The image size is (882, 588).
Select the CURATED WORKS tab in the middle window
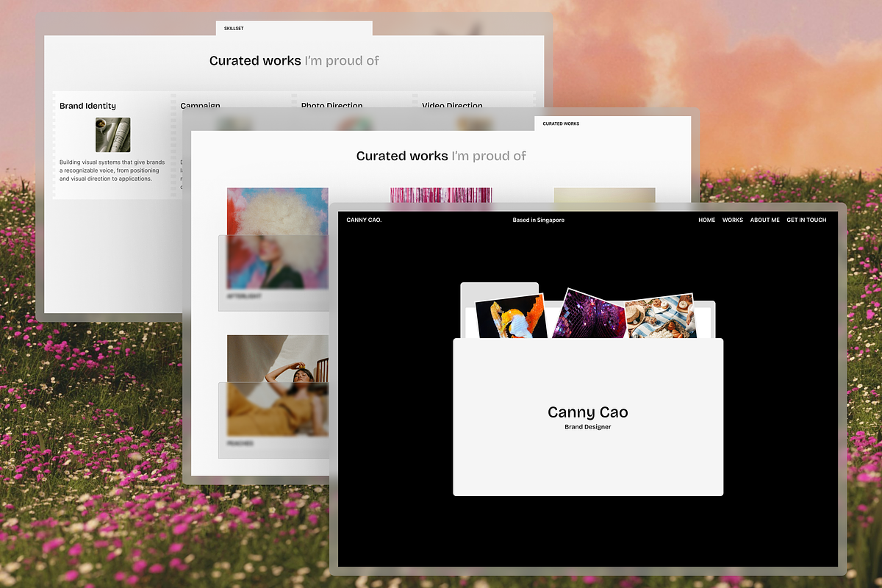click(x=561, y=123)
